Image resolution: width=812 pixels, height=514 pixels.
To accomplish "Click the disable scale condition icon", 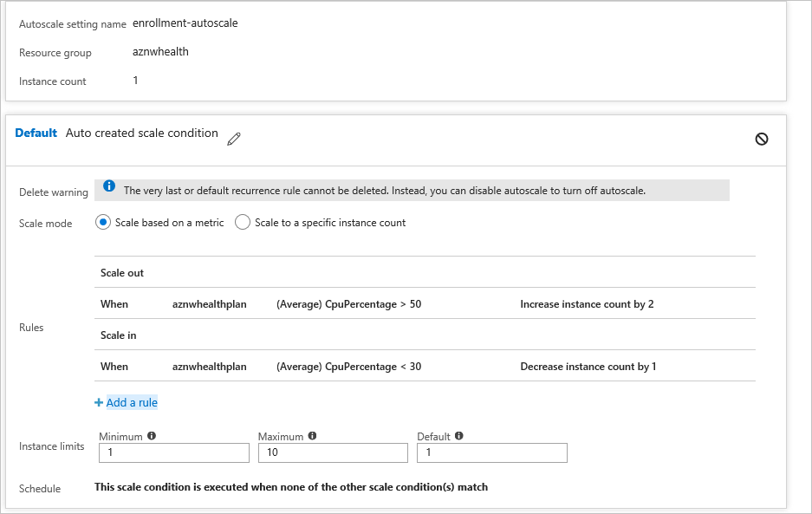I will tap(761, 139).
